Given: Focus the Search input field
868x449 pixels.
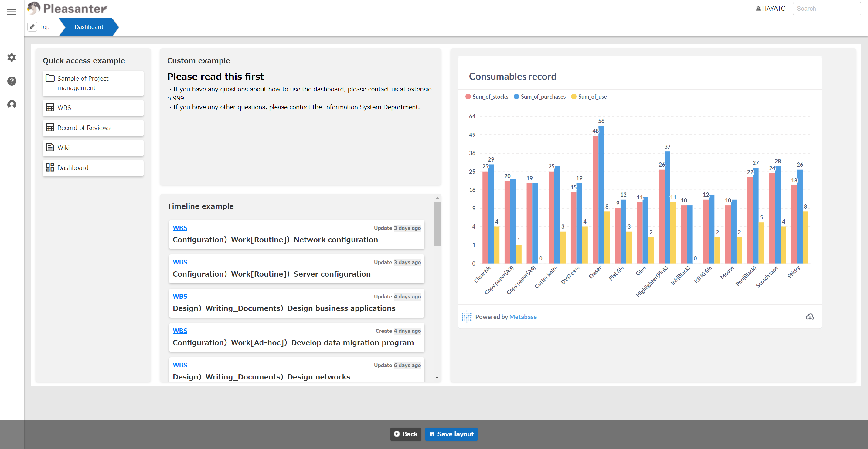Looking at the screenshot, I should click(826, 9).
